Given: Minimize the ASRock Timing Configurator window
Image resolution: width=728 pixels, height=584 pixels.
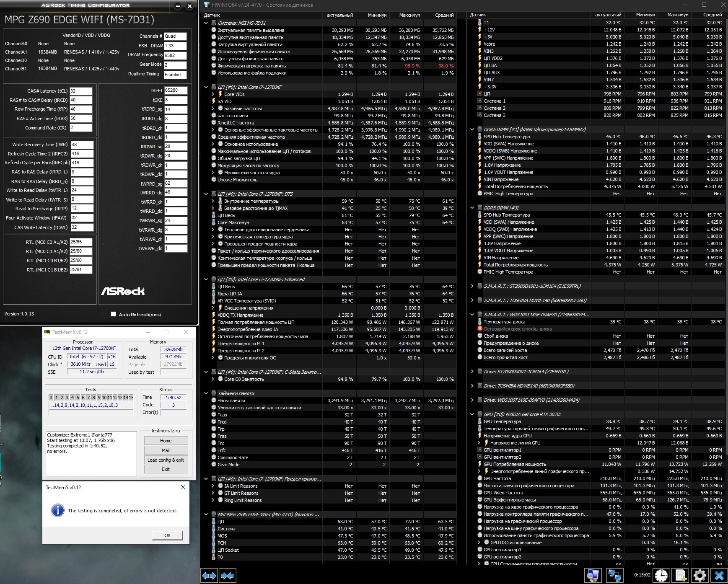Looking at the screenshot, I should (178, 6).
